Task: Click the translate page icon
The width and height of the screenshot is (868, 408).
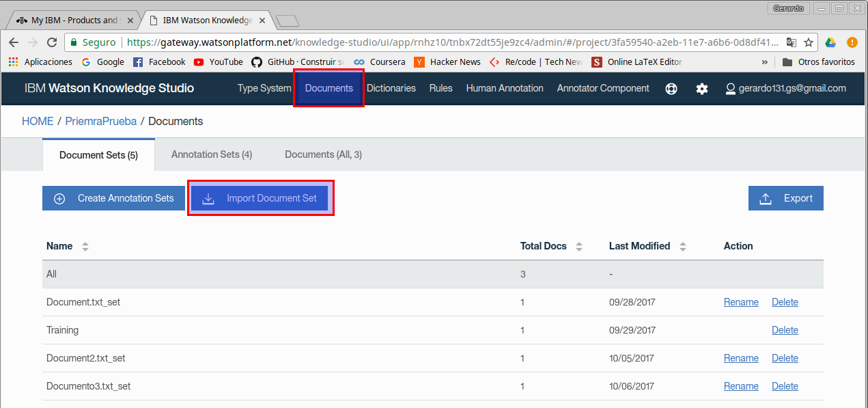Action: point(792,42)
